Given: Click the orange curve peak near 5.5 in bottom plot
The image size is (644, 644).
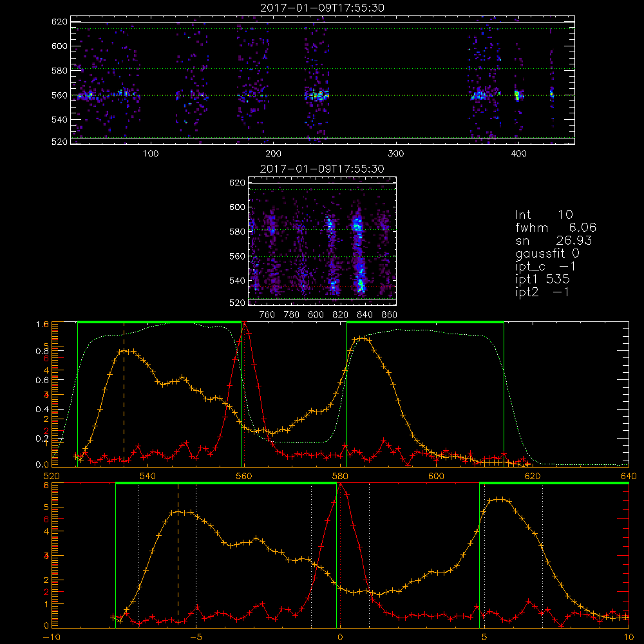Looking at the screenshot, I should (x=498, y=500).
